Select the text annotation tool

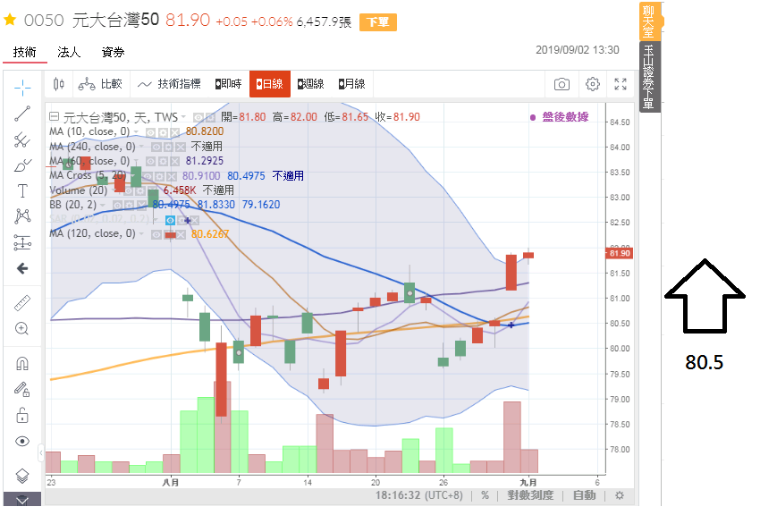pos(22,191)
